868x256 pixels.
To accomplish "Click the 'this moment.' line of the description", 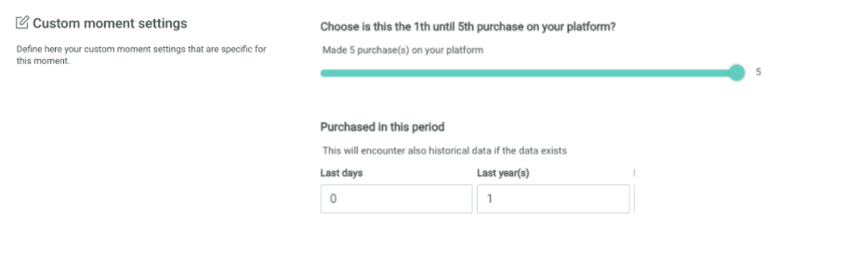I will click(43, 61).
